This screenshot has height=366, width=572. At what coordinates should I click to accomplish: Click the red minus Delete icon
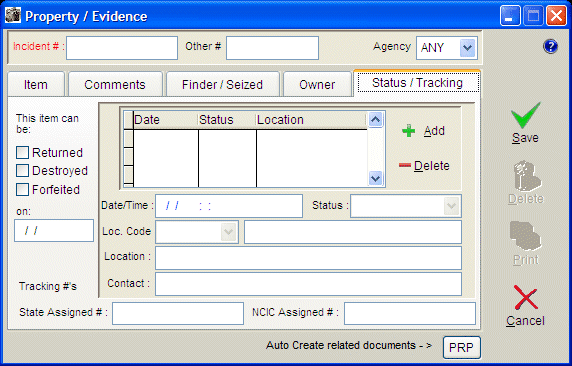(405, 166)
